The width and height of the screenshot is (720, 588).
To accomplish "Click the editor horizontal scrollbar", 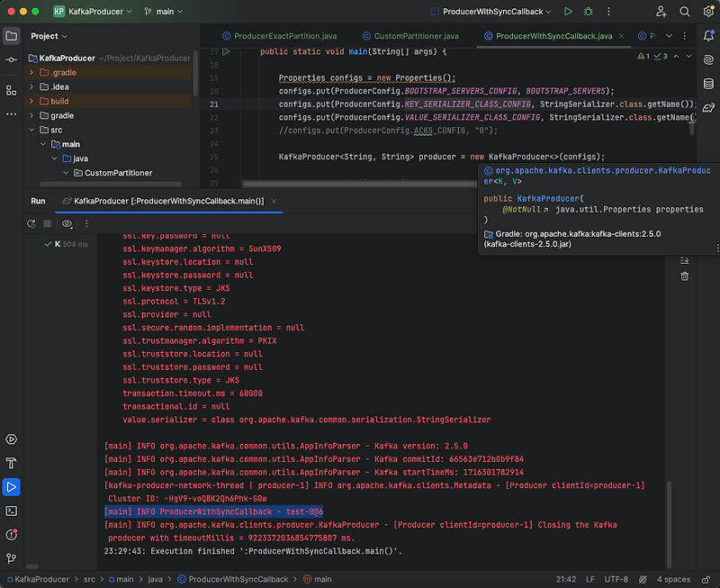I will pos(361,185).
